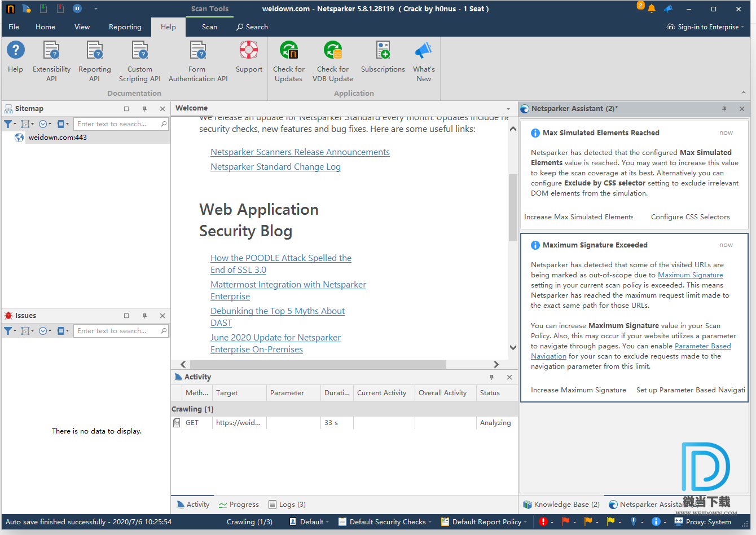Maximize the Issues panel

tap(126, 316)
